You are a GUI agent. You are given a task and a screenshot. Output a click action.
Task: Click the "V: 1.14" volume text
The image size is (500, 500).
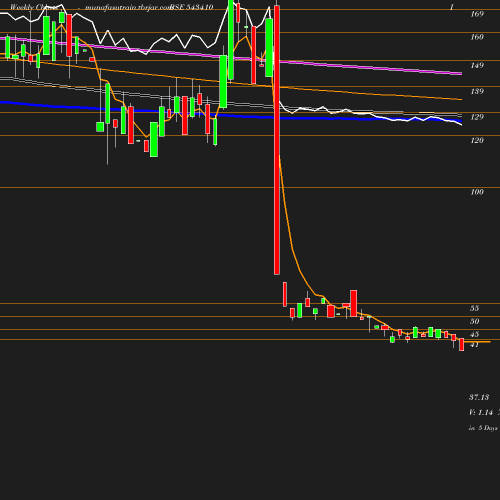[x=481, y=412]
